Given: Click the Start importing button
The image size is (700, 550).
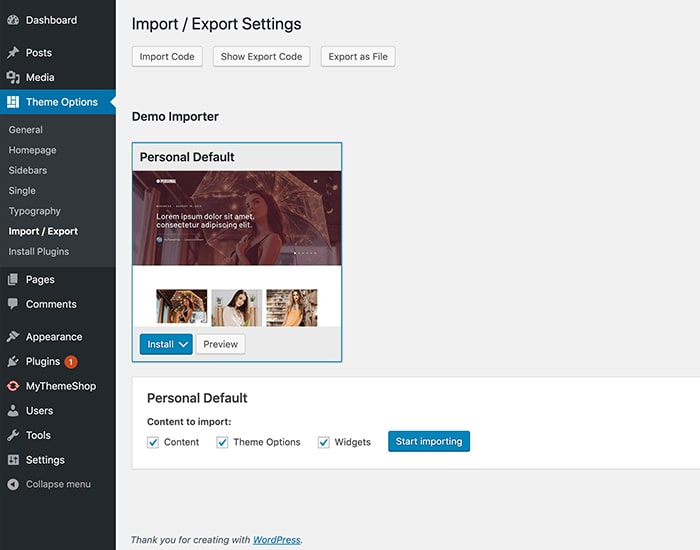Looking at the screenshot, I should point(429,441).
